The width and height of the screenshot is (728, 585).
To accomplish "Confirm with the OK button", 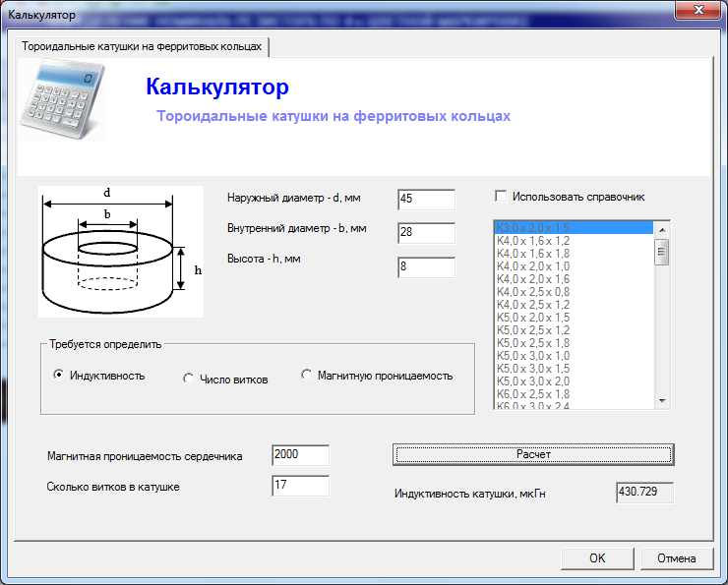I will pyautogui.click(x=597, y=558).
